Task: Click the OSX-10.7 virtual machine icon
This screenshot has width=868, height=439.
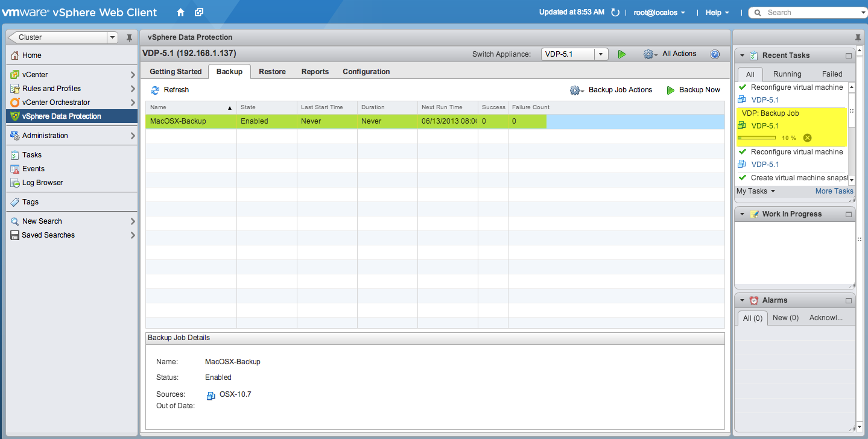Action: point(211,396)
